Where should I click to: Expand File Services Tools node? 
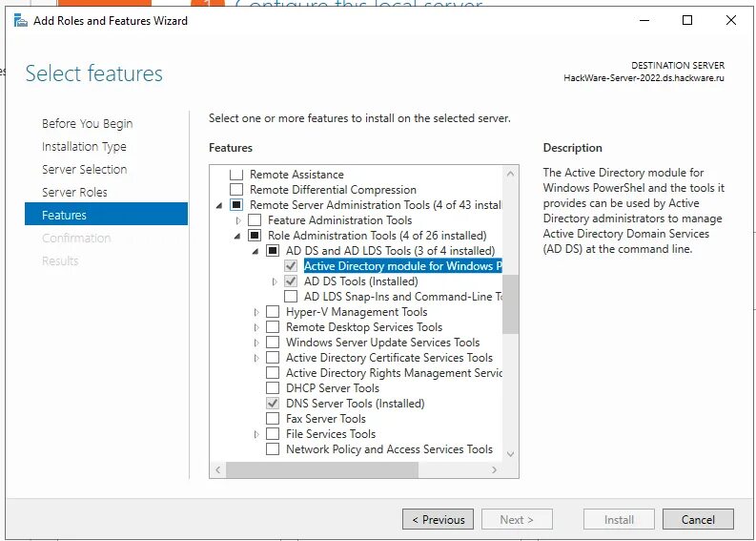tap(256, 434)
